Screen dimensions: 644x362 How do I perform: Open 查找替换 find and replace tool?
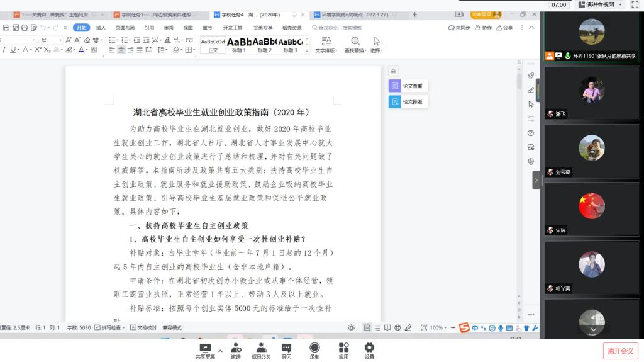[x=355, y=44]
